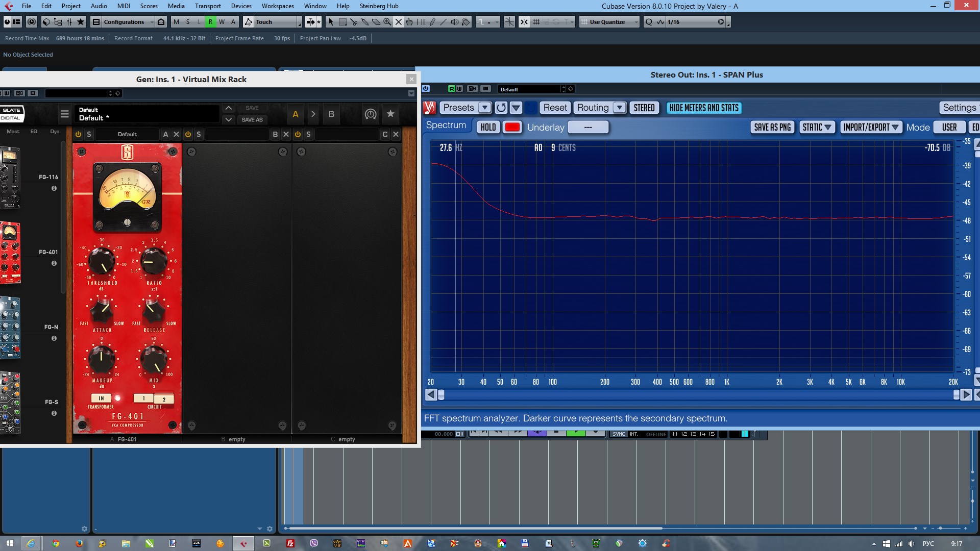Image resolution: width=980 pixels, height=551 pixels.
Task: Toggle Snap to Zero Crossing icon
Action: [509, 22]
